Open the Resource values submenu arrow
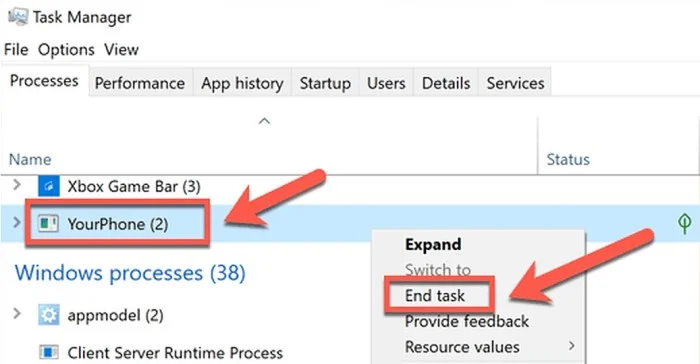700x364 pixels. coord(572,346)
